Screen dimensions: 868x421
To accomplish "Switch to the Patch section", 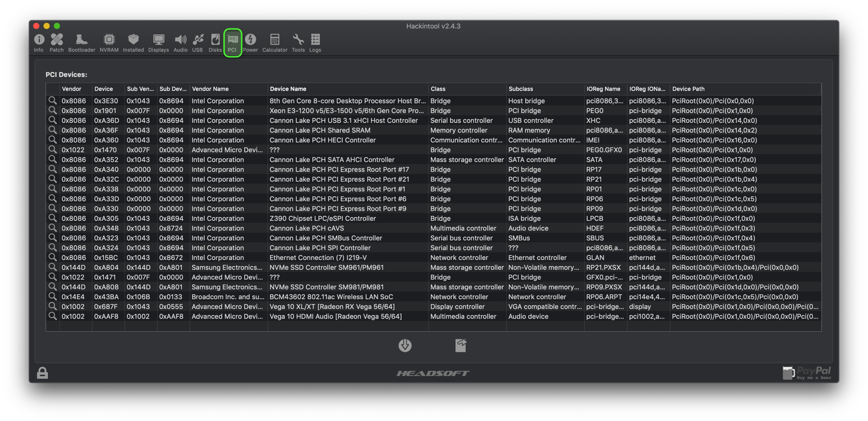I will pos(56,42).
